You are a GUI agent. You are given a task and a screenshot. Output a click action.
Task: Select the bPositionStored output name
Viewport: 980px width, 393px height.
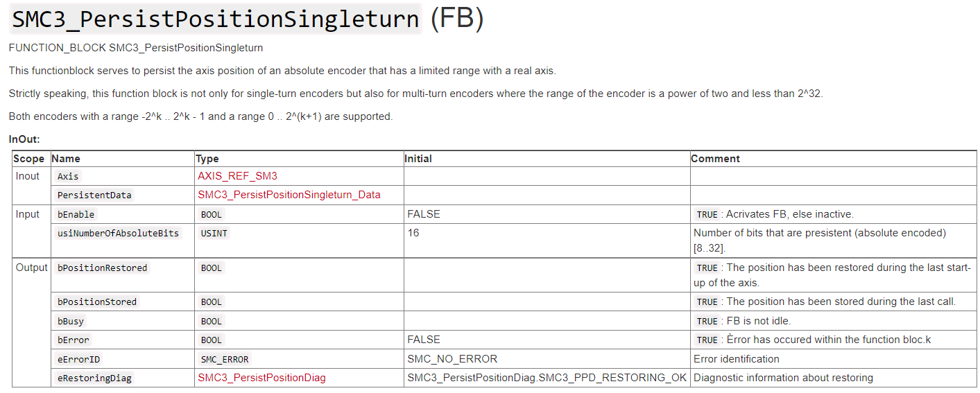point(97,302)
